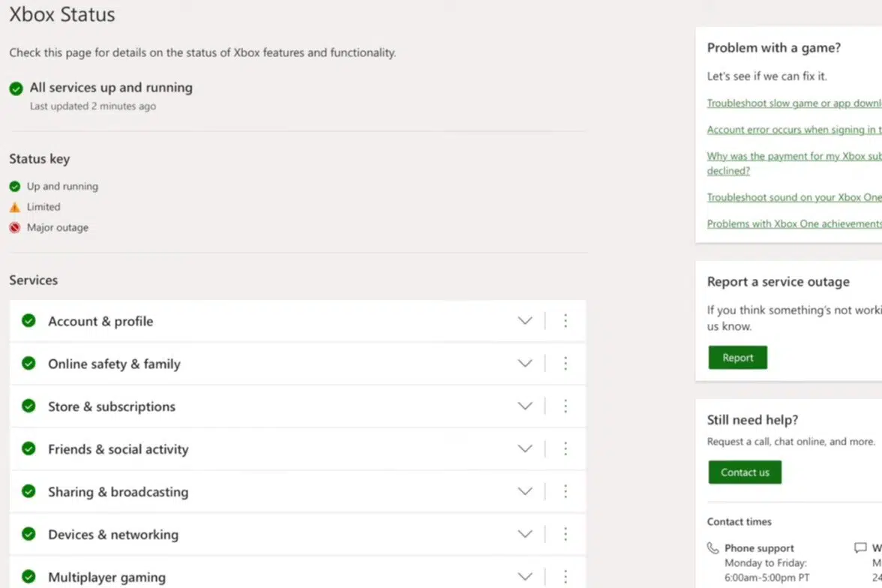Click the status check icon for Store & subscriptions
The image size is (882, 588).
(28, 406)
